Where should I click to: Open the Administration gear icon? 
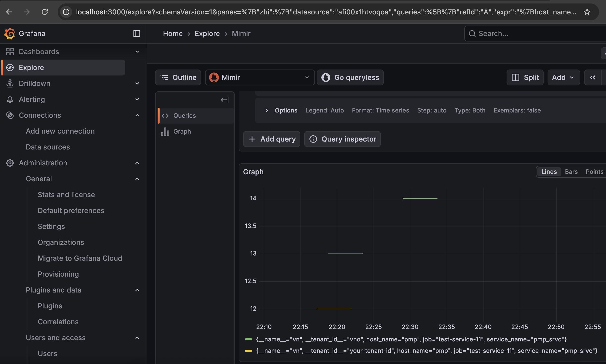pyautogui.click(x=10, y=163)
